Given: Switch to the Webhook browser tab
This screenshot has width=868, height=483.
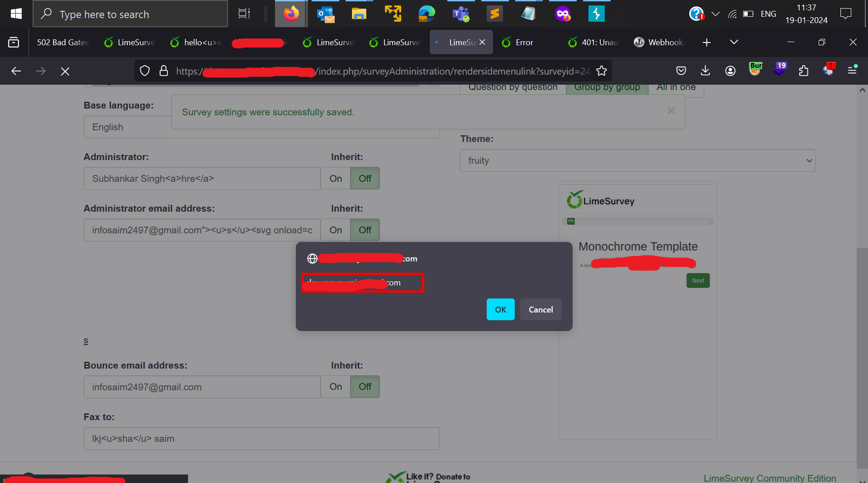Looking at the screenshot, I should pyautogui.click(x=660, y=43).
